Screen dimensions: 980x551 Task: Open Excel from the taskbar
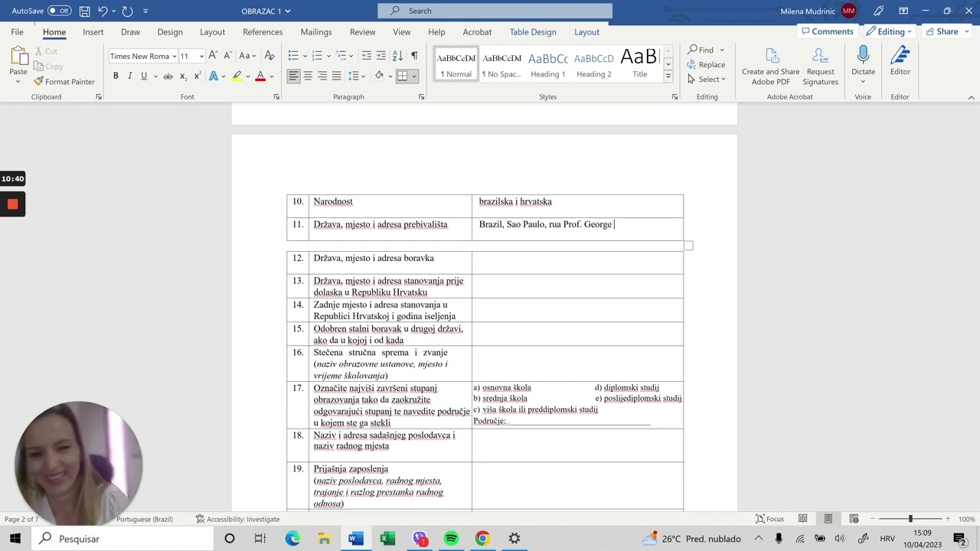387,539
